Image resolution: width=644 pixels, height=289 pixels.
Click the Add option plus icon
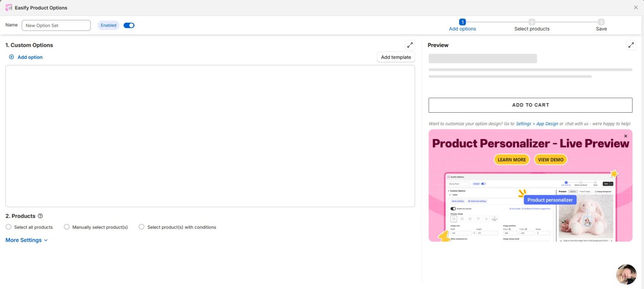pyautogui.click(x=11, y=57)
